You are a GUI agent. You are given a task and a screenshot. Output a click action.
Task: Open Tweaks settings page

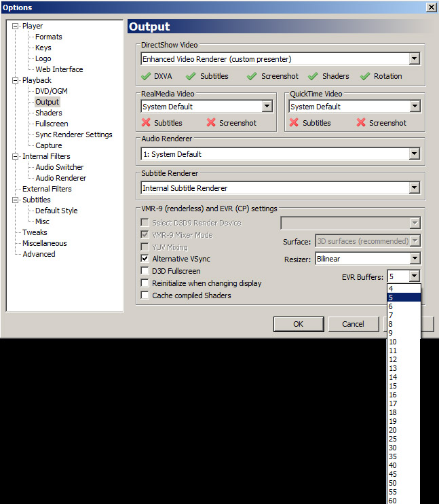(x=35, y=232)
